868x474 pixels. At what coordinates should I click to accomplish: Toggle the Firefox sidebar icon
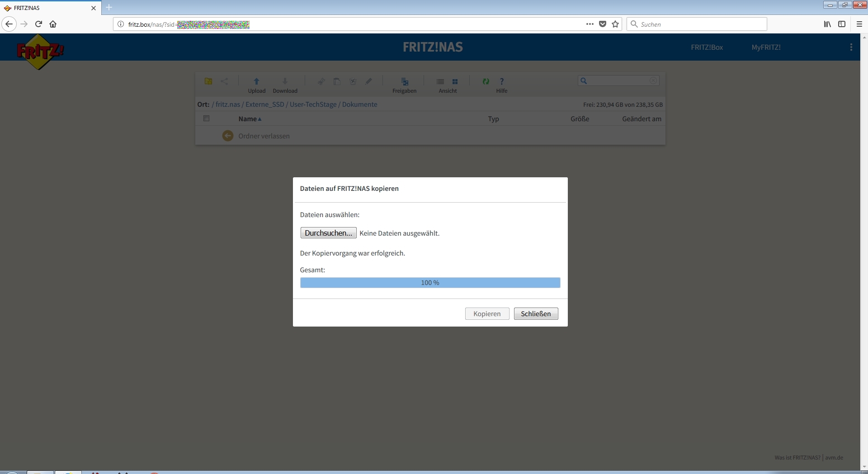pyautogui.click(x=842, y=24)
